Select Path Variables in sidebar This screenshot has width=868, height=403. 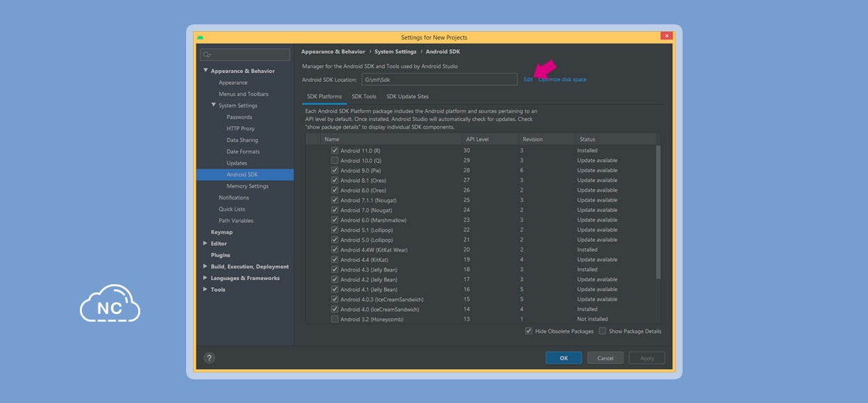pos(236,221)
